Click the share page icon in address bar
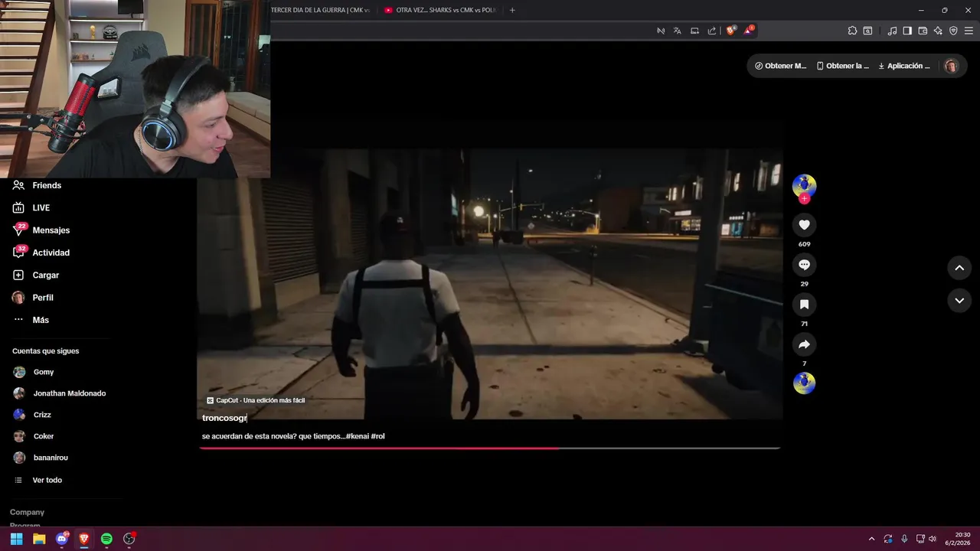 coord(711,31)
